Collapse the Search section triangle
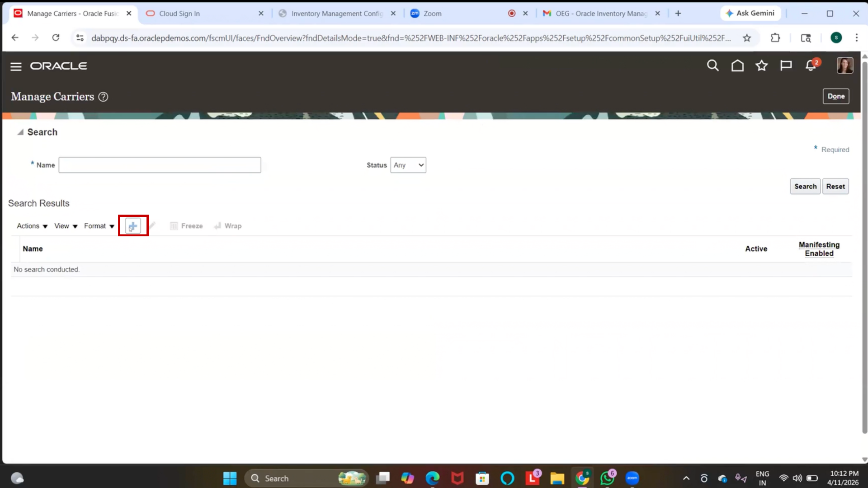The height and width of the screenshot is (488, 868). point(20,132)
